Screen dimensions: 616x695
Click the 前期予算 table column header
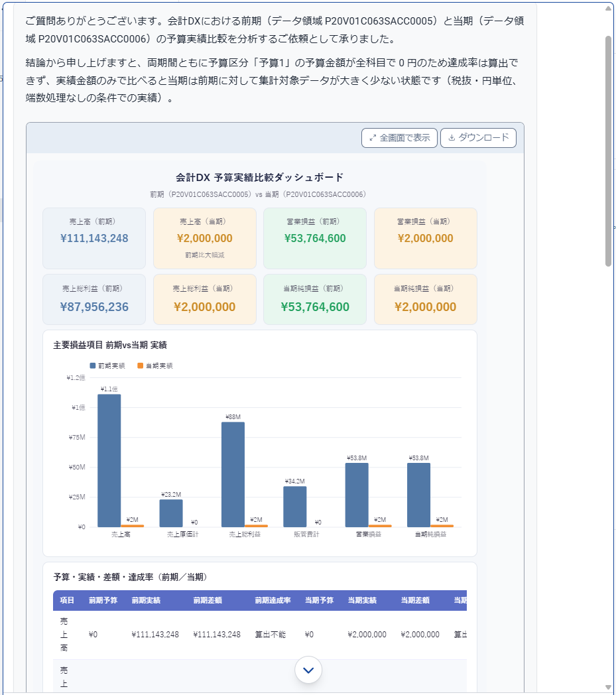coord(103,600)
